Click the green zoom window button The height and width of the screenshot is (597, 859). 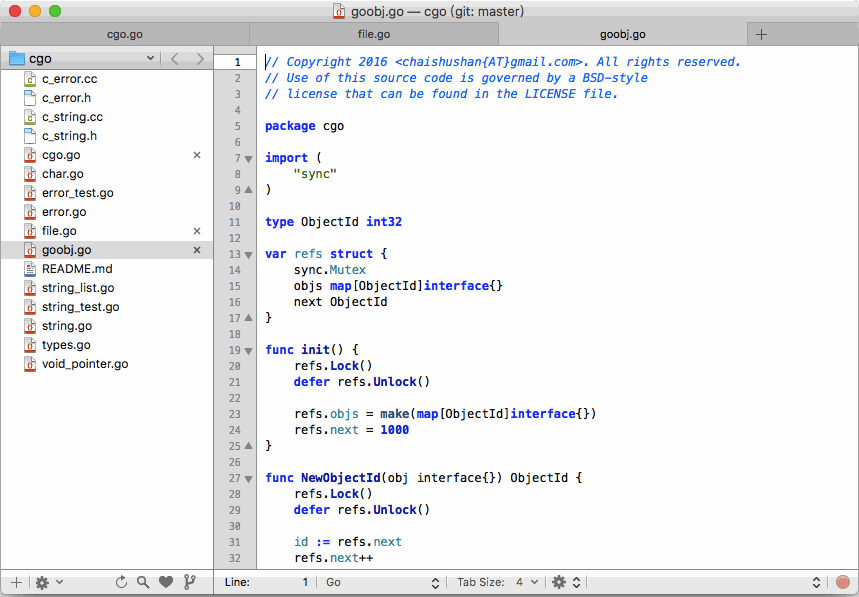point(55,11)
